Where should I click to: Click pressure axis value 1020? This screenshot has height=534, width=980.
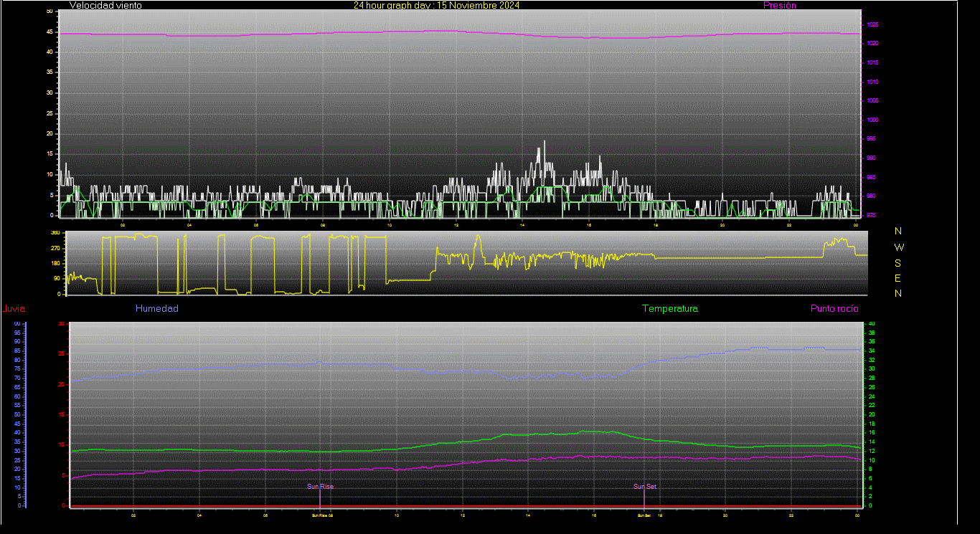tap(872, 44)
